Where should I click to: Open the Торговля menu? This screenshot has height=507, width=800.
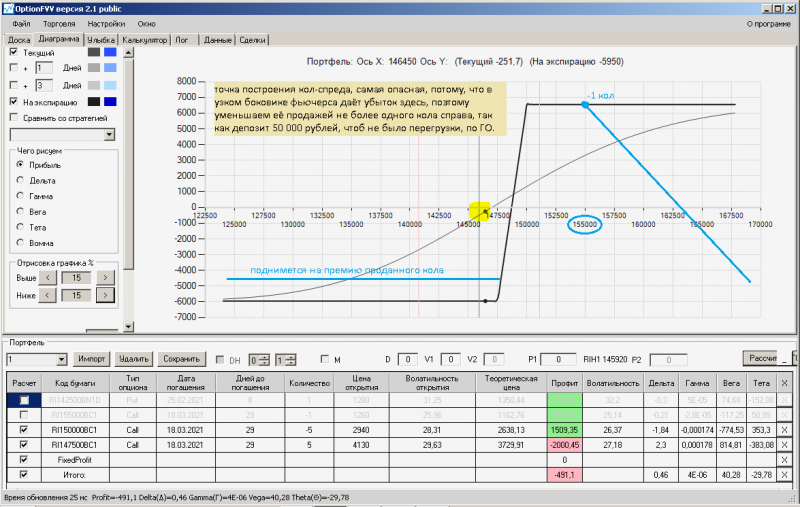click(x=59, y=24)
